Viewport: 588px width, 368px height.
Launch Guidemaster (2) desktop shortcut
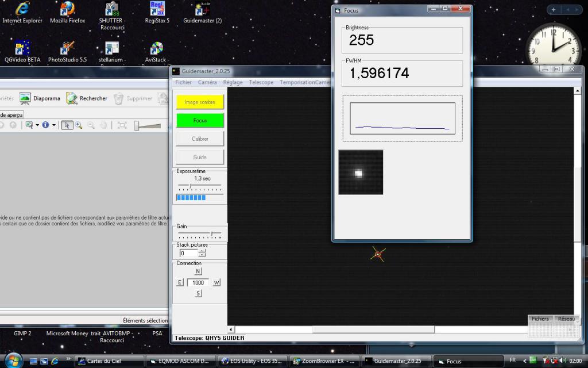203,13
